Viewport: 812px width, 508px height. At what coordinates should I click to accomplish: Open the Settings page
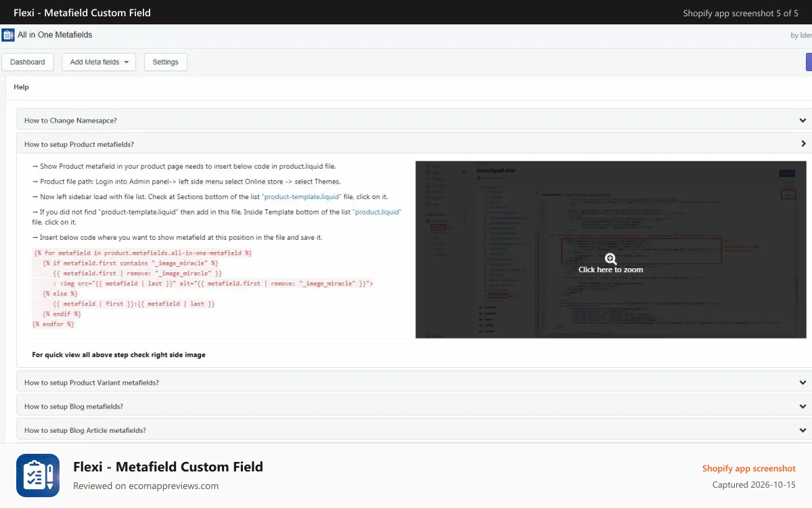[x=166, y=62]
